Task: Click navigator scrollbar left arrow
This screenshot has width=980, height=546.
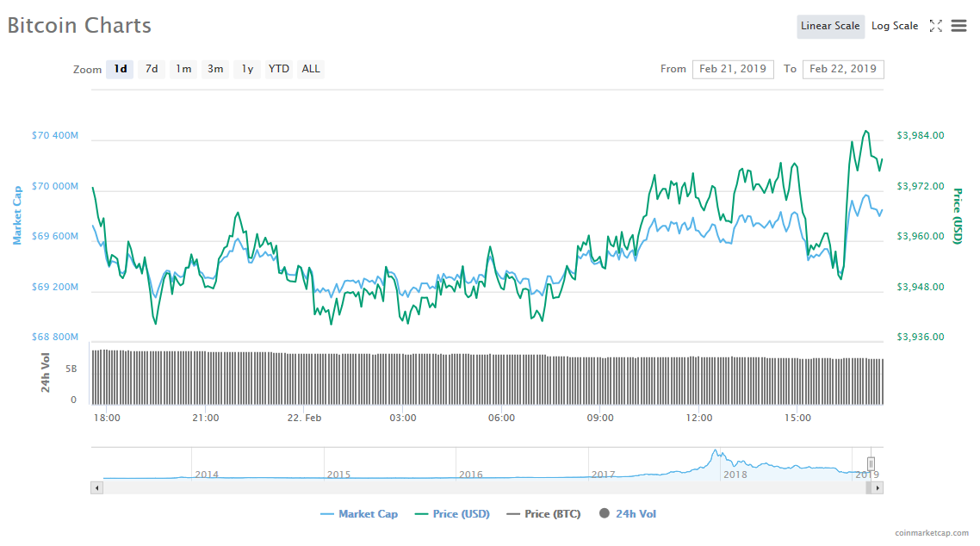Action: click(96, 487)
